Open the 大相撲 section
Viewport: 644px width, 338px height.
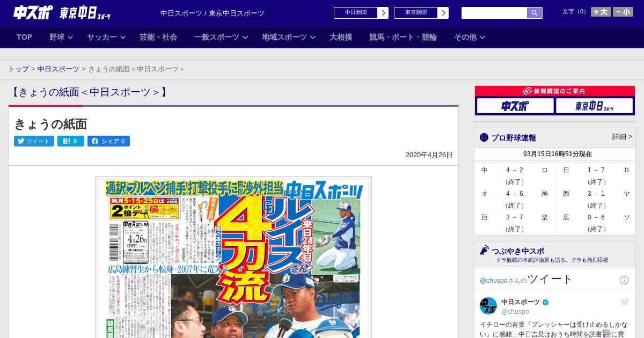click(341, 37)
